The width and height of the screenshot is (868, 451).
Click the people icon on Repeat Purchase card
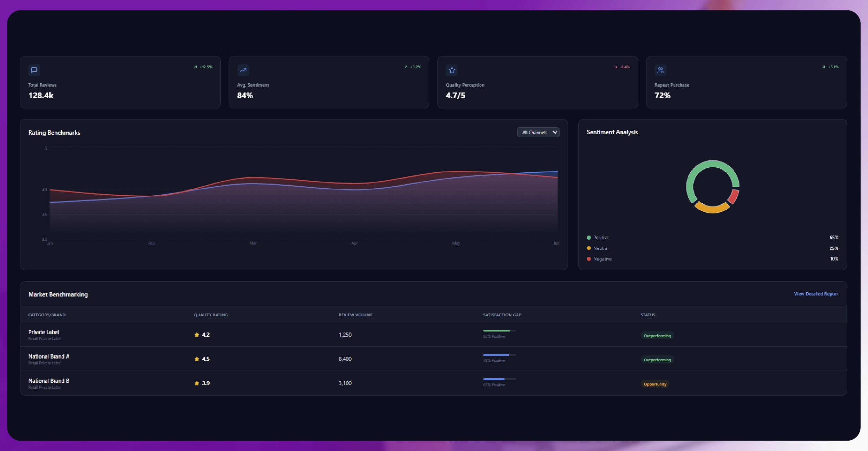660,70
